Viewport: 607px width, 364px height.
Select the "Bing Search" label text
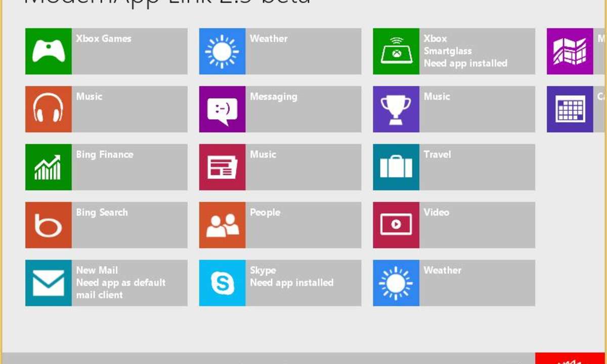coord(102,212)
